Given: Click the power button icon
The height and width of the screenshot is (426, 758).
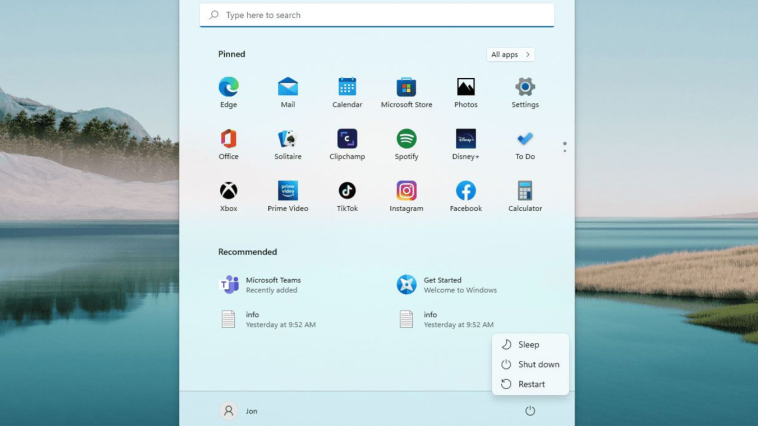Looking at the screenshot, I should 530,411.
